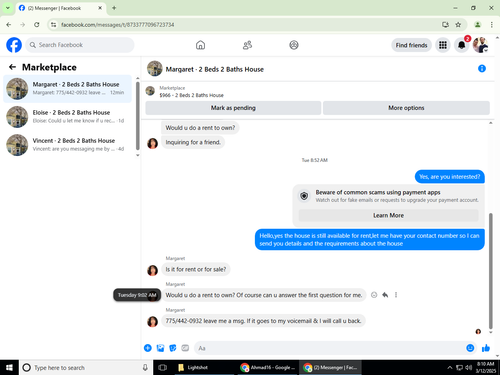Click the Facebook logo
The width and height of the screenshot is (500, 375).
tap(14, 45)
